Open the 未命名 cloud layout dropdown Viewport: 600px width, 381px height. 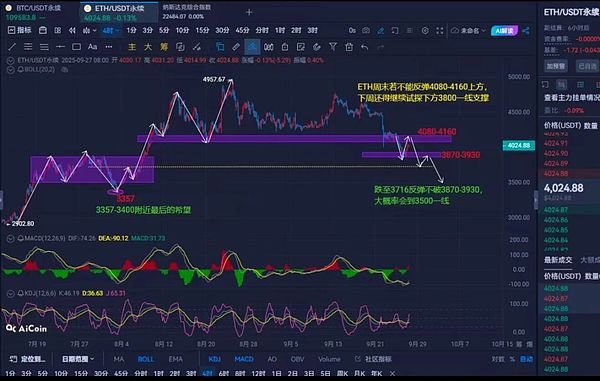(x=468, y=30)
